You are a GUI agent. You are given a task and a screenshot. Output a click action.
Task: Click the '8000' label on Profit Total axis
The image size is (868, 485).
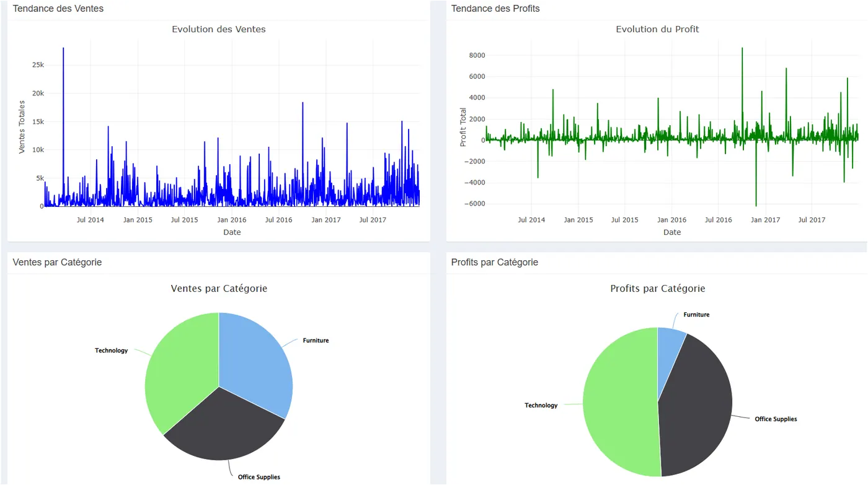pos(477,55)
